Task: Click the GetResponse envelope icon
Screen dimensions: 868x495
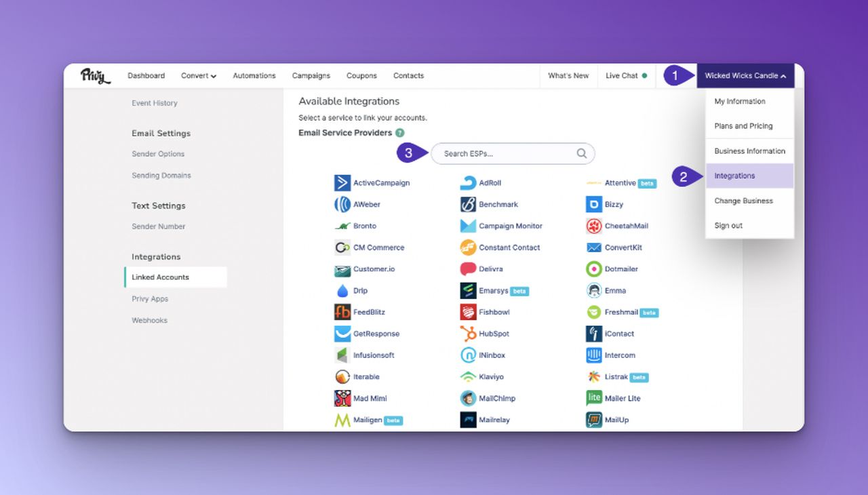Action: [x=342, y=334]
